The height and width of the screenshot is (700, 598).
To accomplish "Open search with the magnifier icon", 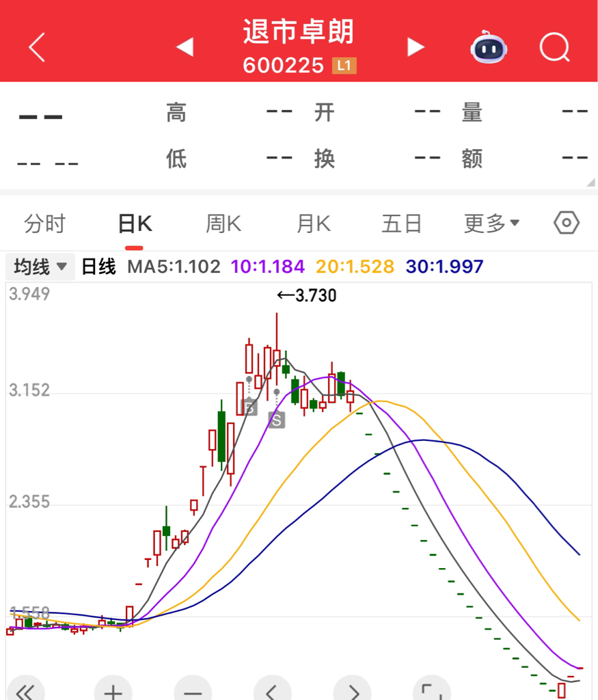I will pyautogui.click(x=555, y=47).
